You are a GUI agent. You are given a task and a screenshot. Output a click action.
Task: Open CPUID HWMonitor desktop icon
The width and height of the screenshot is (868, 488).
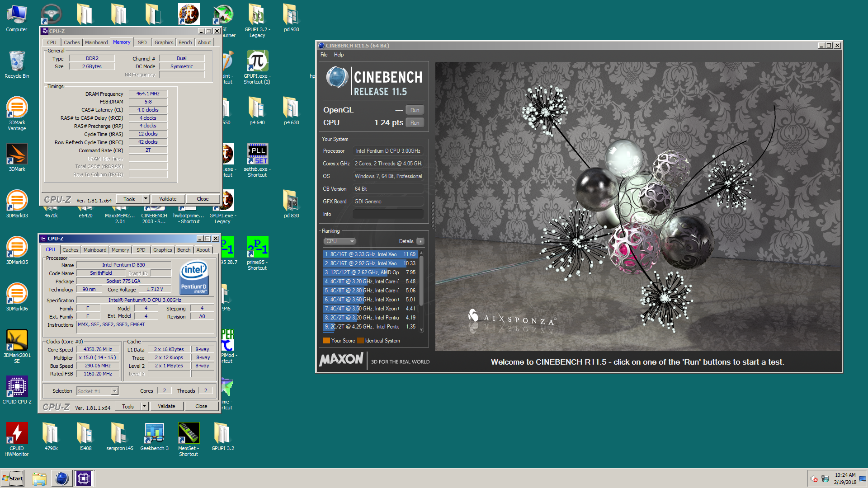(17, 439)
